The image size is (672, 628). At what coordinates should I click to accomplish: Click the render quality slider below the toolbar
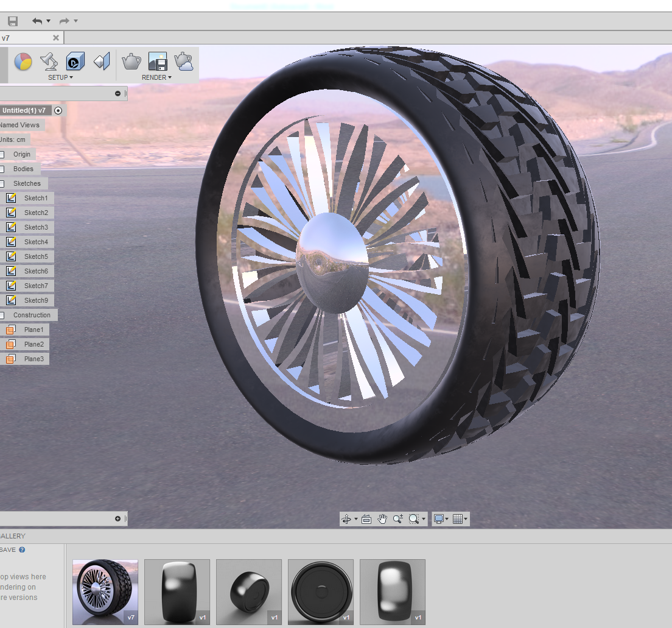(117, 93)
